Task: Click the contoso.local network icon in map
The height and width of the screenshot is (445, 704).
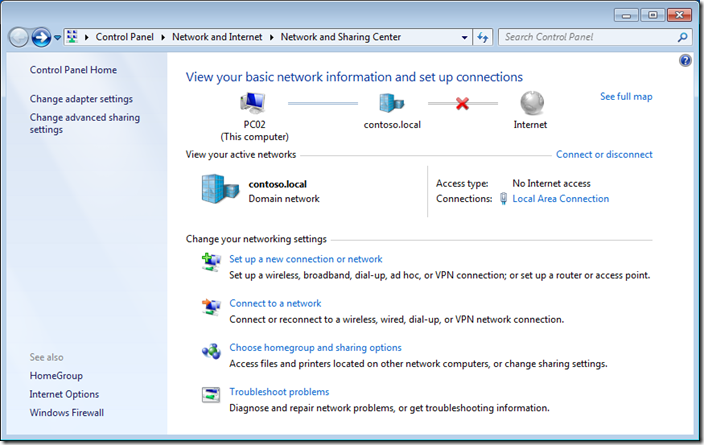Action: point(391,103)
